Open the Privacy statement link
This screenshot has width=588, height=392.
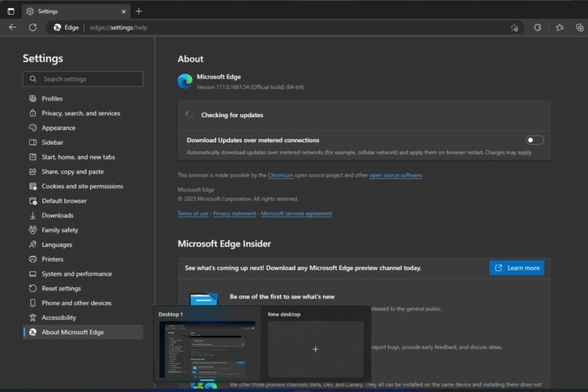[x=234, y=213]
